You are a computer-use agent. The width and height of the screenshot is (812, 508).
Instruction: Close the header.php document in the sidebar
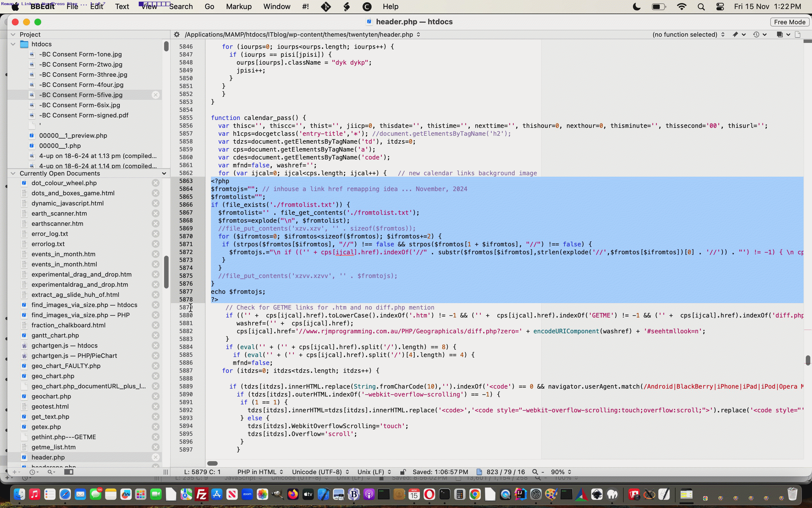(x=155, y=457)
